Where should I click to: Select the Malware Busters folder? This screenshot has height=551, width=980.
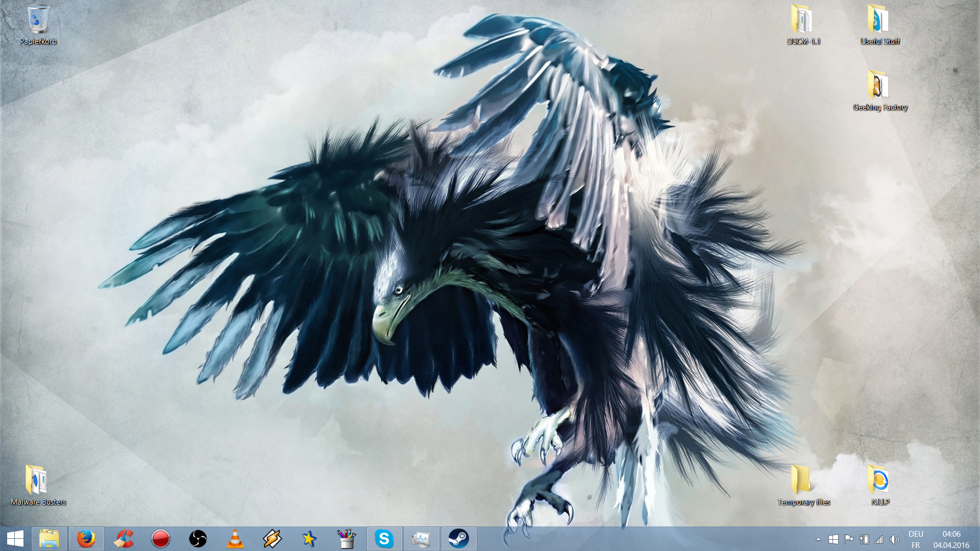coord(38,485)
